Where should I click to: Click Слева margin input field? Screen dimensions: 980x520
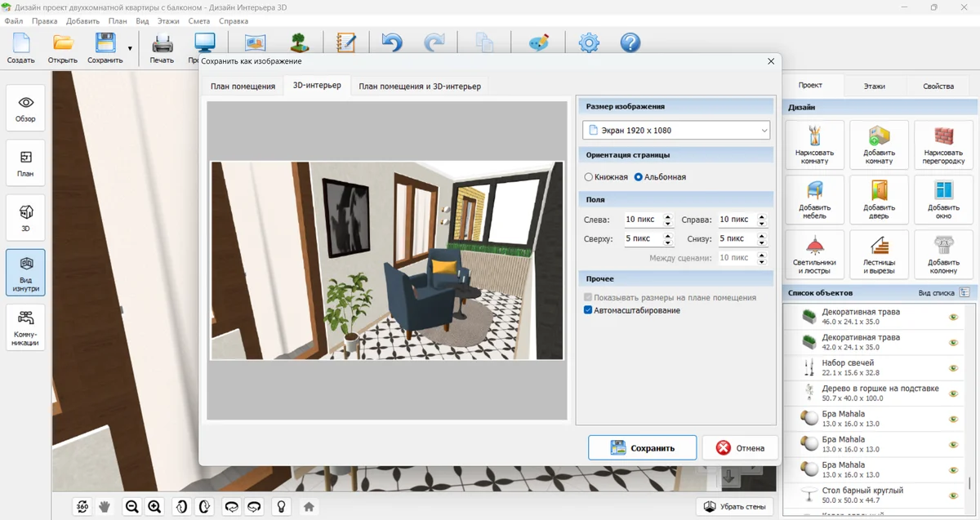point(643,220)
